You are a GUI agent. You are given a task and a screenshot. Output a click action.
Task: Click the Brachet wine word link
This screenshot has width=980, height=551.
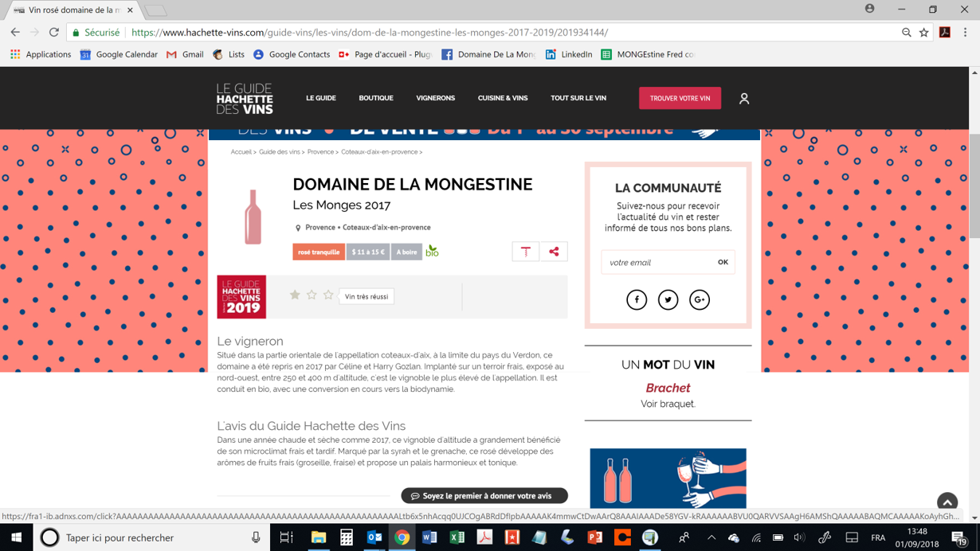point(668,388)
